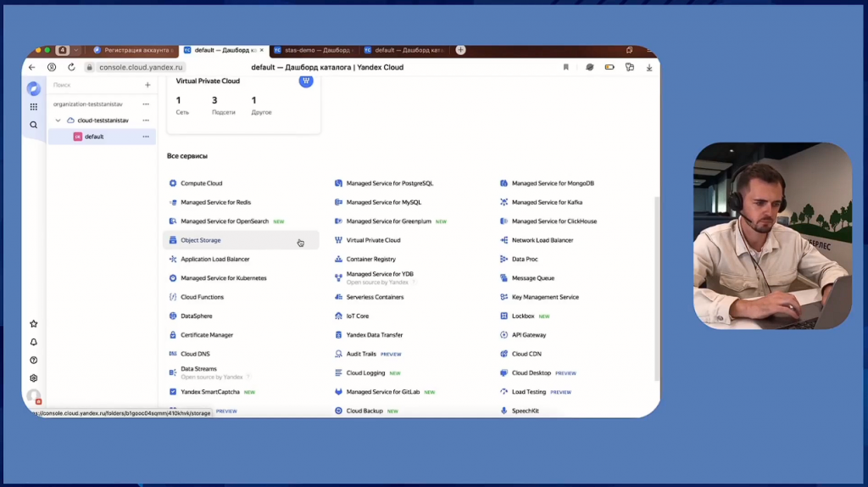The image size is (868, 487).
Task: Click the Managed Service for GitLab icon
Action: (338, 392)
